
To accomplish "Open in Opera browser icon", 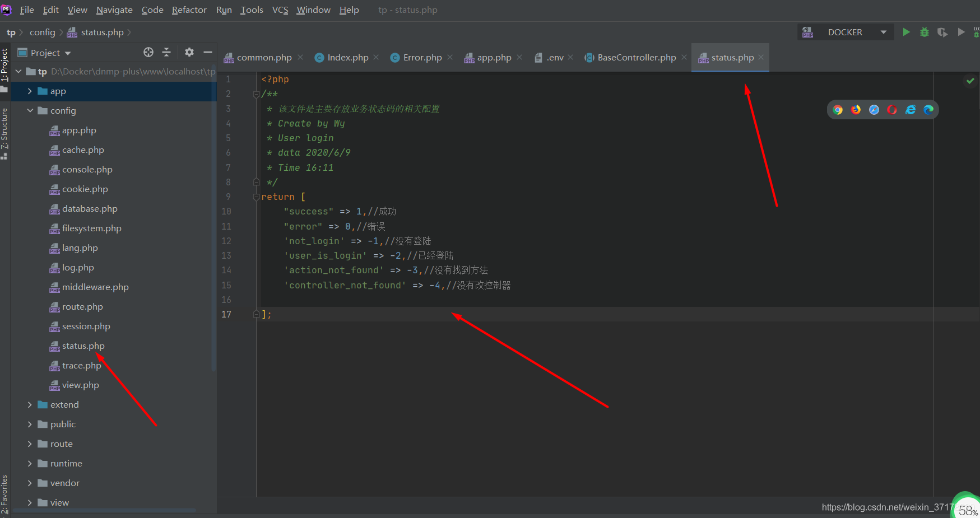I will click(x=892, y=110).
